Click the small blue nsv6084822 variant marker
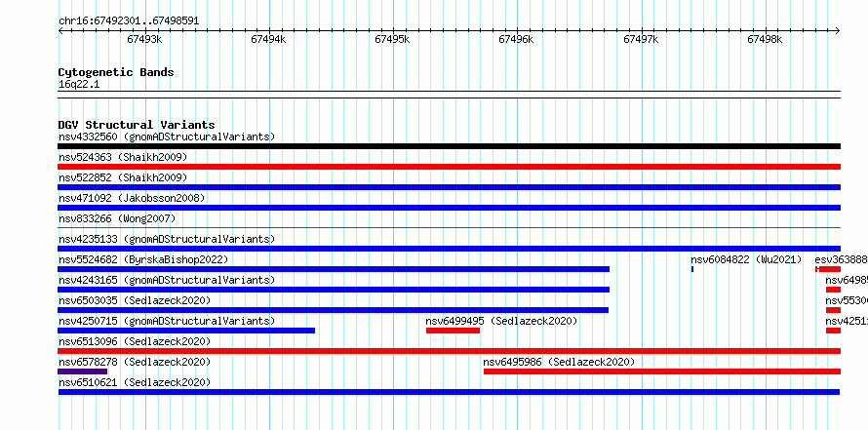 tap(692, 269)
